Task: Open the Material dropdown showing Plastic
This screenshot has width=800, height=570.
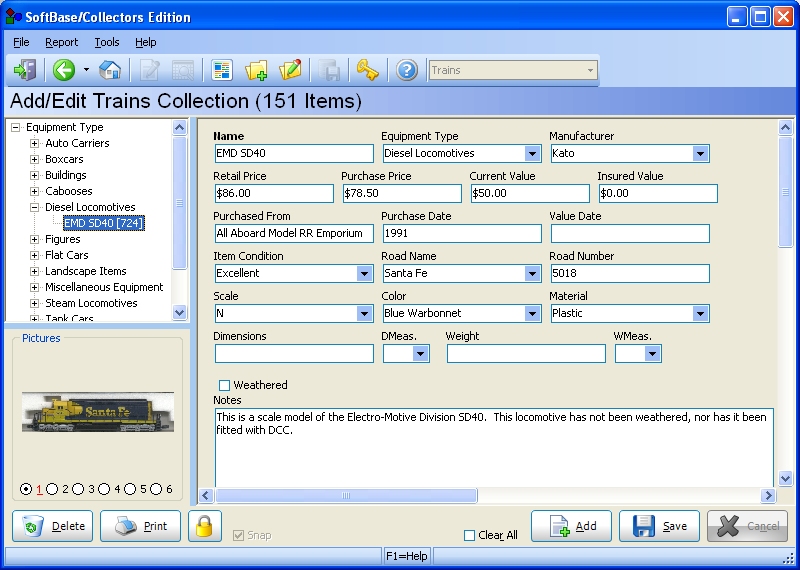Action: pyautogui.click(x=700, y=313)
